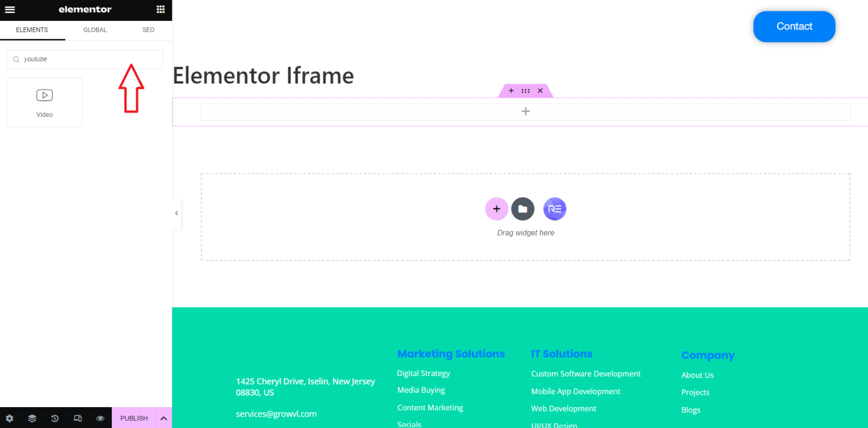Image resolution: width=868 pixels, height=428 pixels.
Task: Click the section's add plus handle
Action: click(x=511, y=90)
